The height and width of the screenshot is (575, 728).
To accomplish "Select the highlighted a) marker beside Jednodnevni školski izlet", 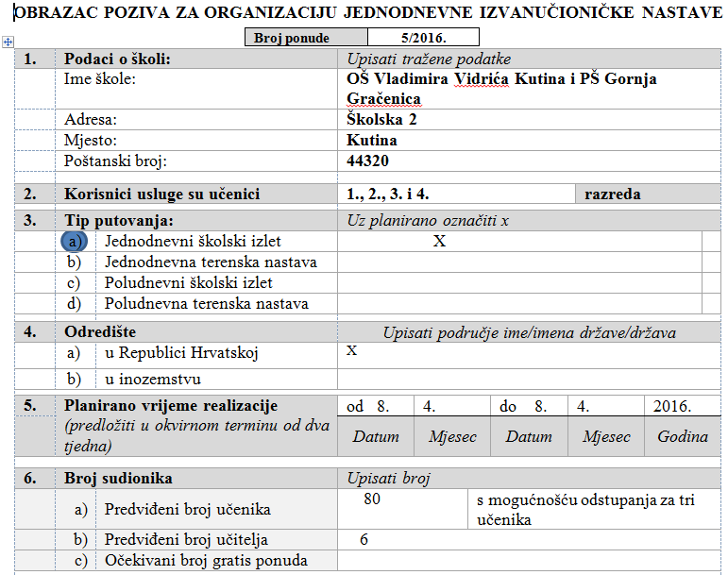I will 75,242.
